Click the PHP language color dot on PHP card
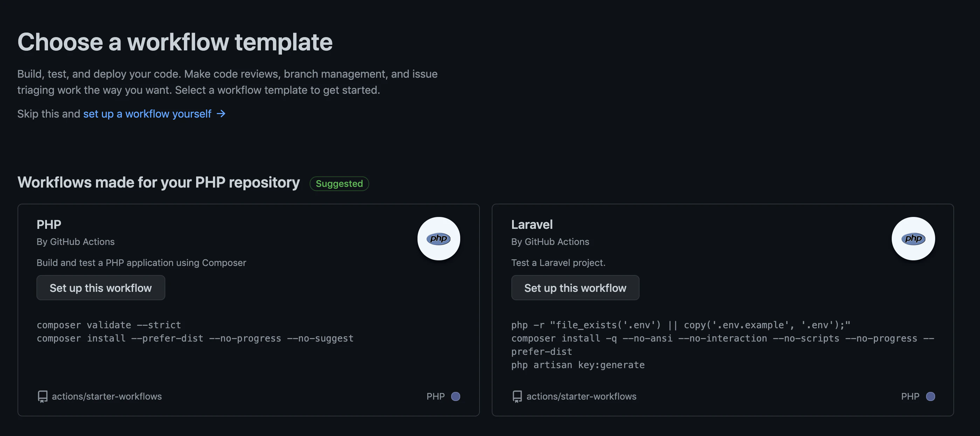980x436 pixels. click(x=455, y=396)
